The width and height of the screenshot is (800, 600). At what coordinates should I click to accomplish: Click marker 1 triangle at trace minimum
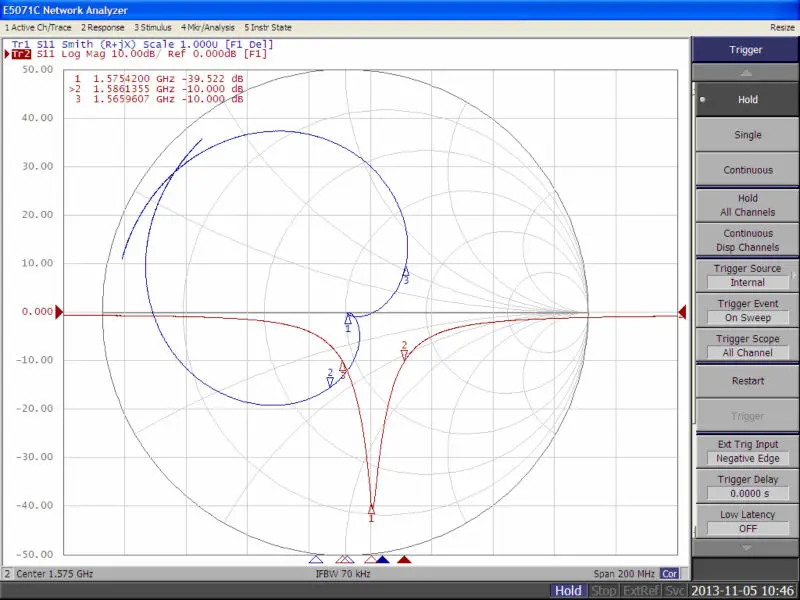click(372, 508)
